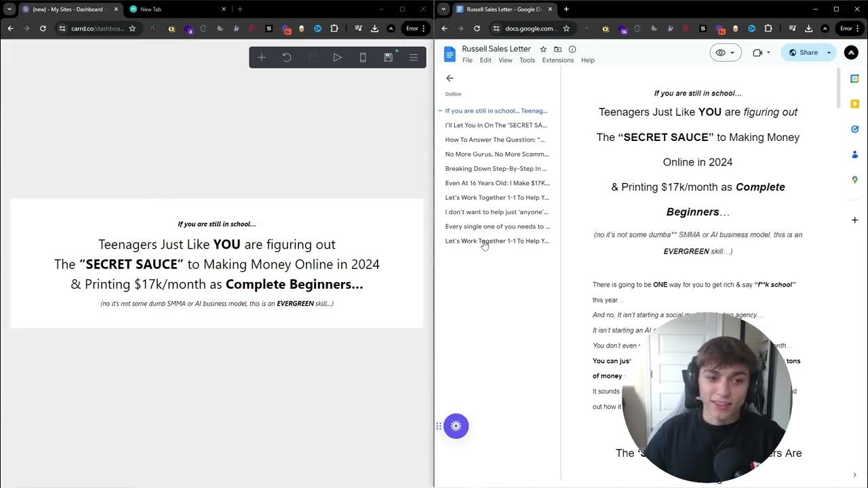This screenshot has width=868, height=488.
Task: Select the My Sites Dashboard tab
Action: point(71,9)
